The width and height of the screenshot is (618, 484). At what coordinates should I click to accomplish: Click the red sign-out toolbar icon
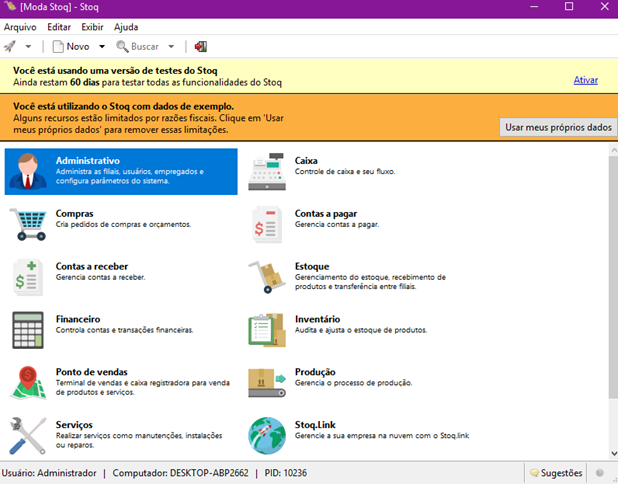pyautogui.click(x=201, y=47)
